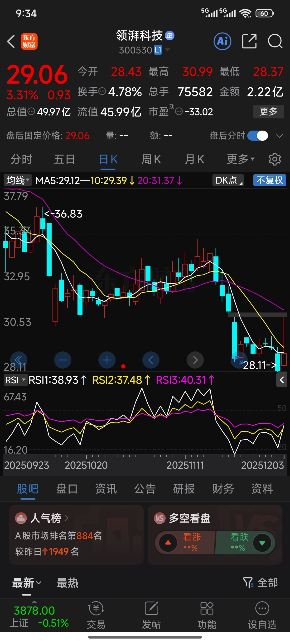The image size is (290, 644).
Task: Tap the 看跌 bearish arrow button
Action: [262, 543]
